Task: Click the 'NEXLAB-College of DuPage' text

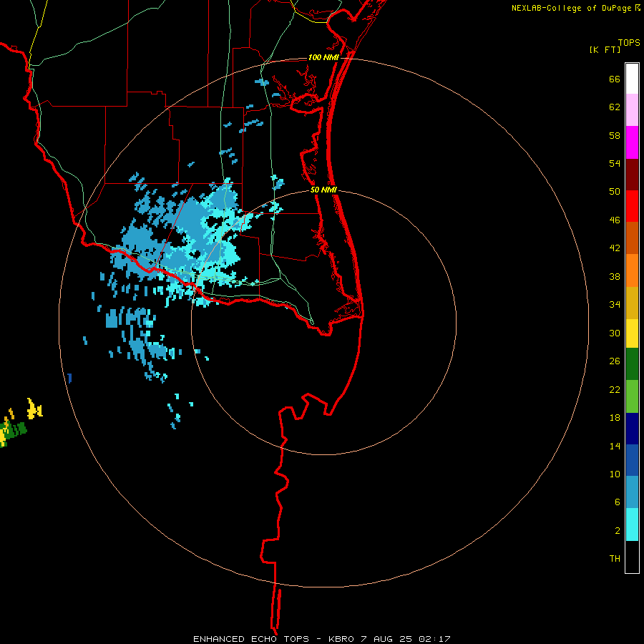Action: [x=572, y=8]
